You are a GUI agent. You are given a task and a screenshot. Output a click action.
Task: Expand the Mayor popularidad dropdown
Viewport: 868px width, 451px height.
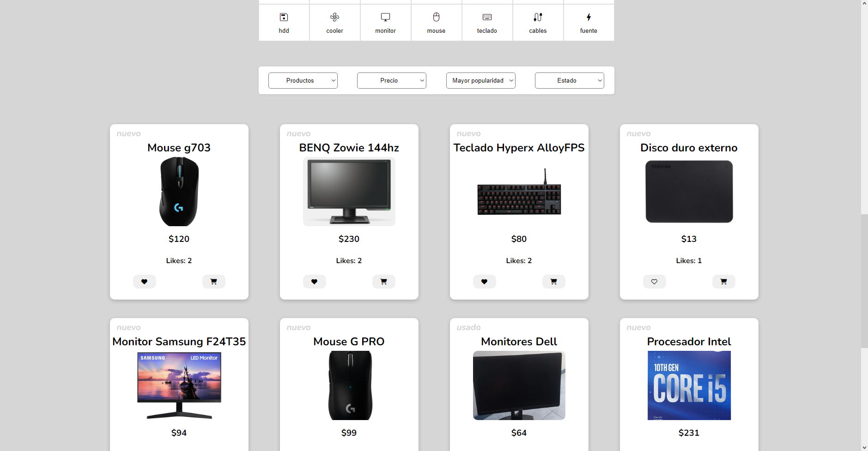480,80
